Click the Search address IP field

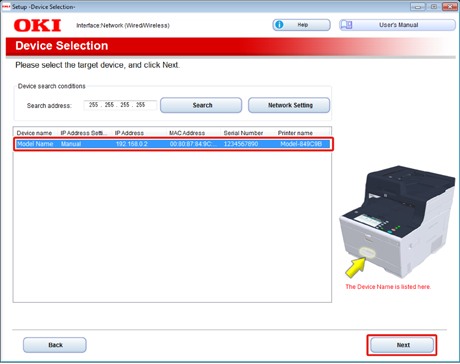(x=120, y=105)
